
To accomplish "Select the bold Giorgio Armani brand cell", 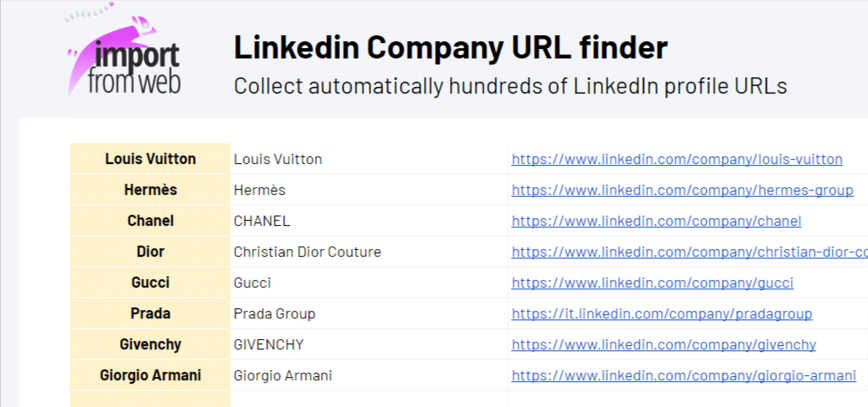I will 150,375.
